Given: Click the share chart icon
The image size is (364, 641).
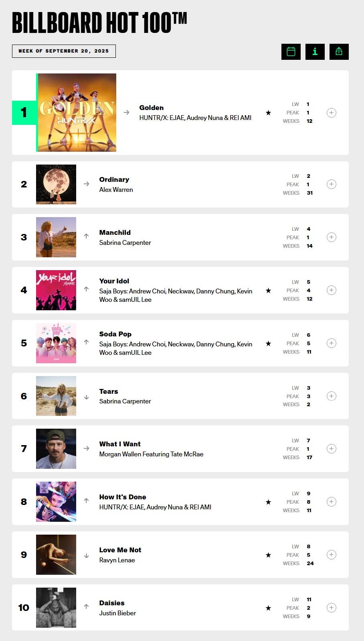Looking at the screenshot, I should pyautogui.click(x=339, y=52).
